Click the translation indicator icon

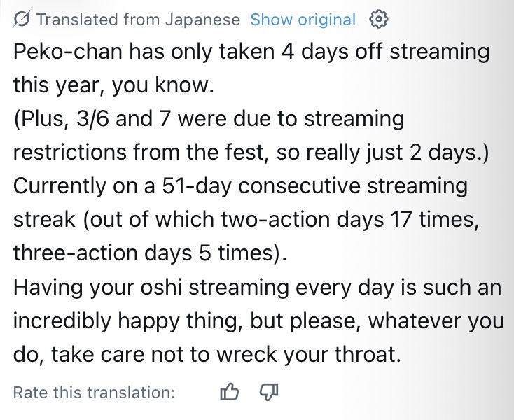21,19
